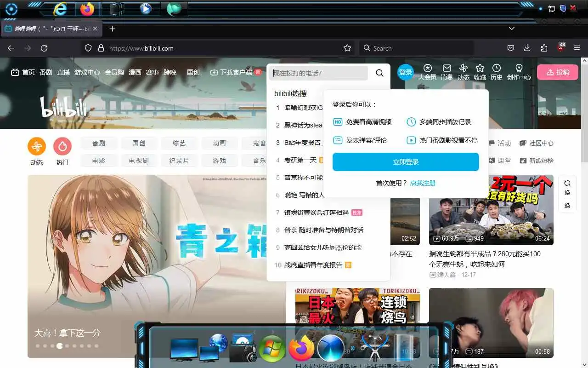Open the 消息 messages envelope icon
588x368 pixels.
[447, 68]
